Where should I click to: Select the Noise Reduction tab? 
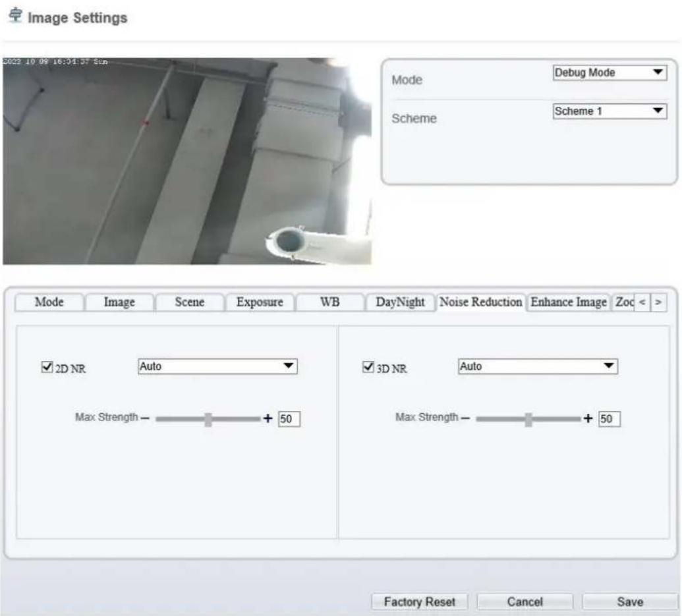(480, 302)
